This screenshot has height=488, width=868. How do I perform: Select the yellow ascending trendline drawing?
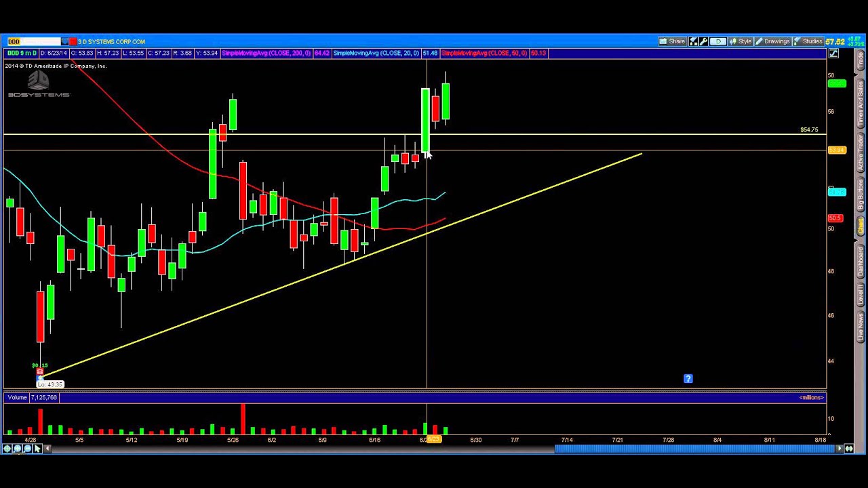tap(342, 264)
